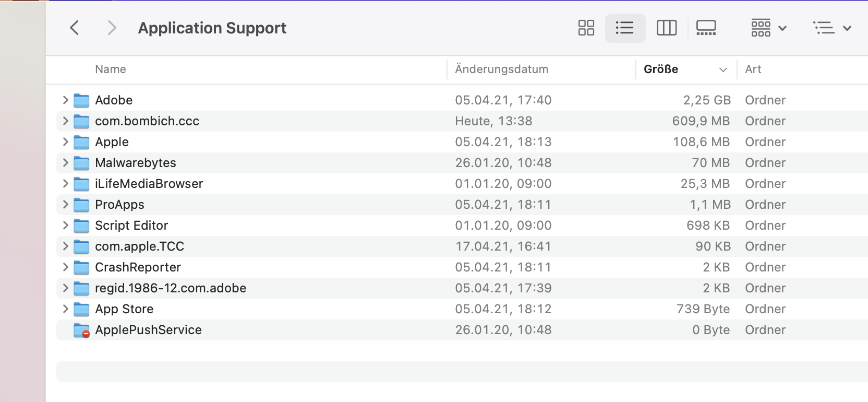Expand the CrashReporter folder
Viewport: 868px width, 402px height.
pos(65,267)
